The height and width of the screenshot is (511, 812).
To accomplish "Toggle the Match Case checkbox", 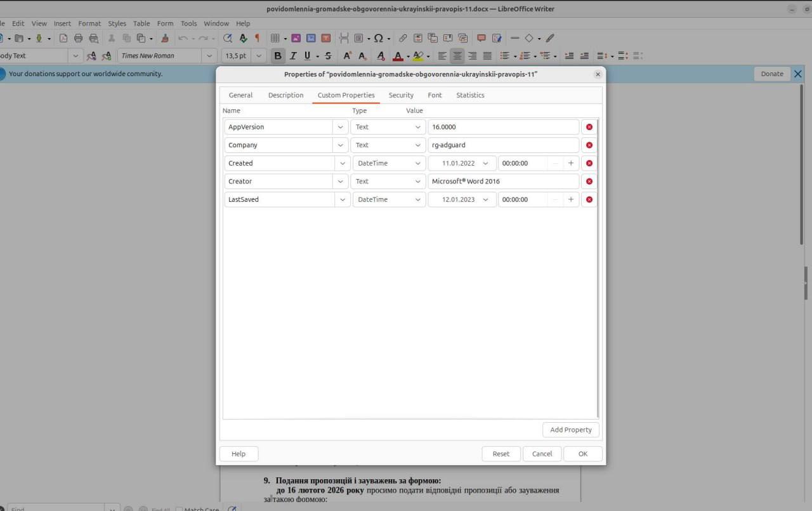I will 180,509.
